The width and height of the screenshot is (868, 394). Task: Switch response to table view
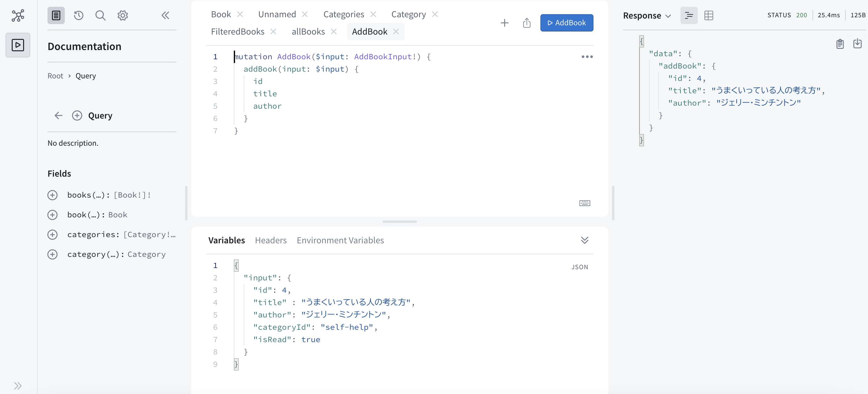[x=709, y=15]
